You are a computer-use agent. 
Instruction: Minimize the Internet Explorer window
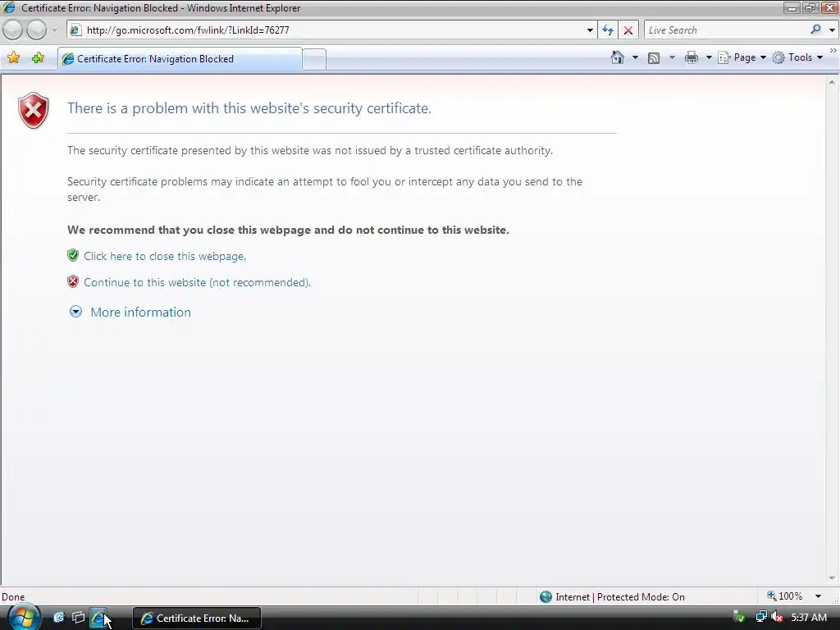click(x=792, y=7)
